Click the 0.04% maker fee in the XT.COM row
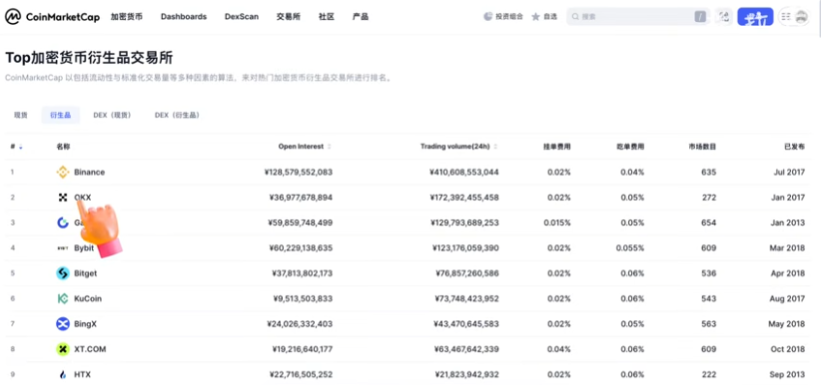The image size is (821, 385). [x=559, y=349]
